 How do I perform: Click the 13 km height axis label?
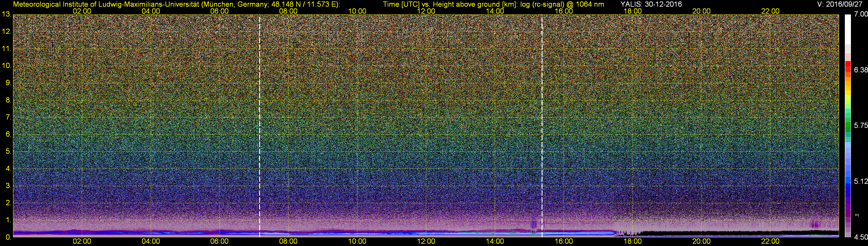click(6, 14)
